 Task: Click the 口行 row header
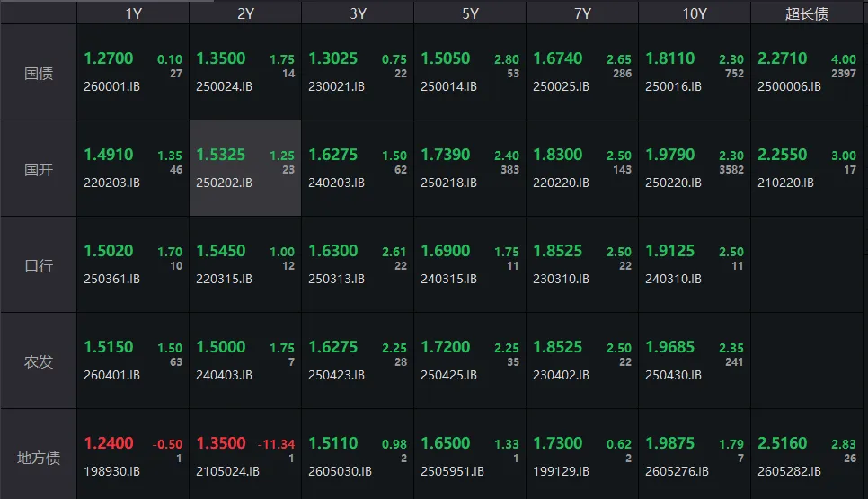39,265
